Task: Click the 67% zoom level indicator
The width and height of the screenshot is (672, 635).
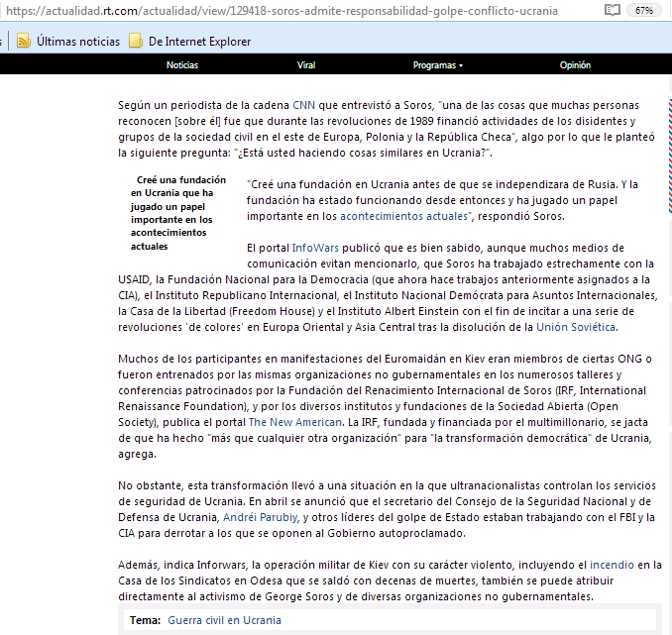Action: pyautogui.click(x=644, y=10)
